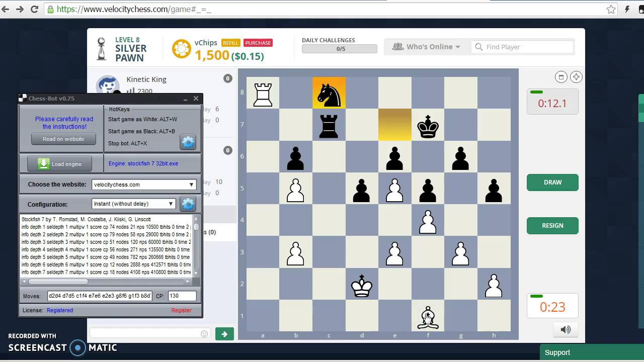The height and width of the screenshot is (362, 644).
Task: Click the Register link in Chess-Bot
Action: point(181,310)
